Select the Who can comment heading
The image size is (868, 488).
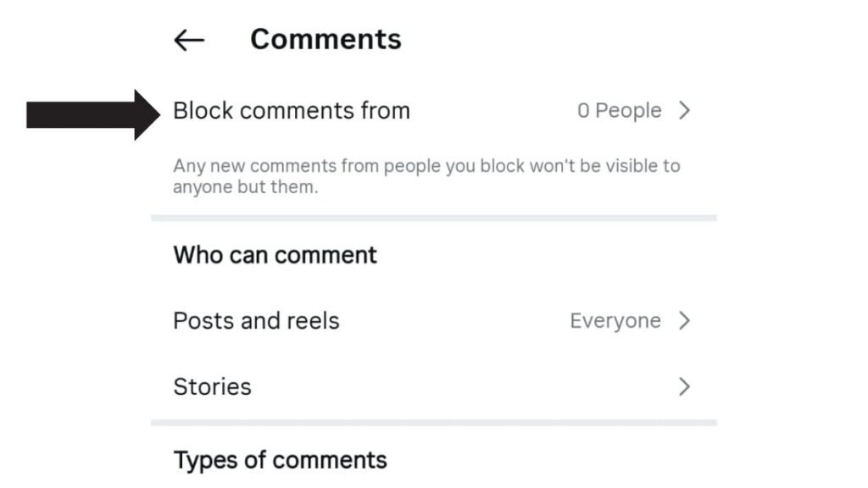pyautogui.click(x=275, y=255)
